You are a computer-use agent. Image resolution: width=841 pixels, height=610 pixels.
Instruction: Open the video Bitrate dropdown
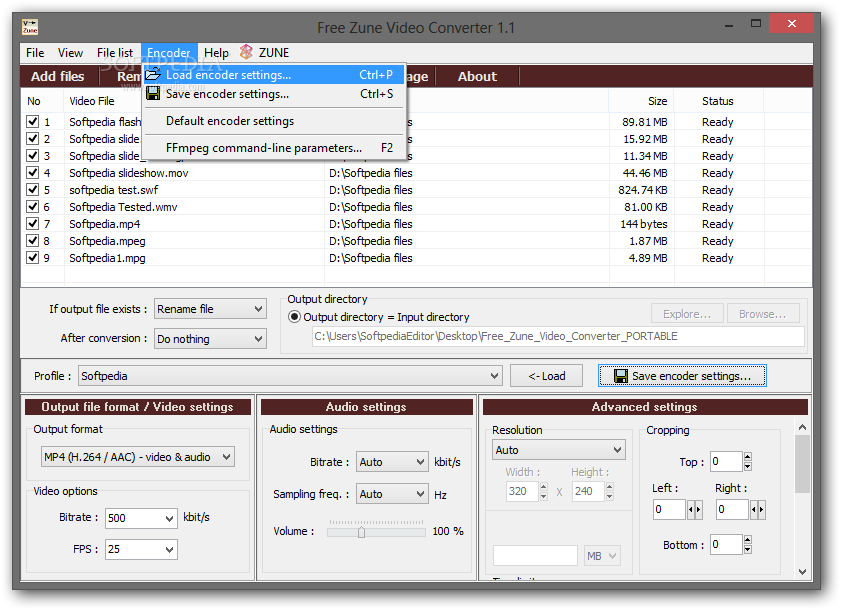(x=141, y=518)
